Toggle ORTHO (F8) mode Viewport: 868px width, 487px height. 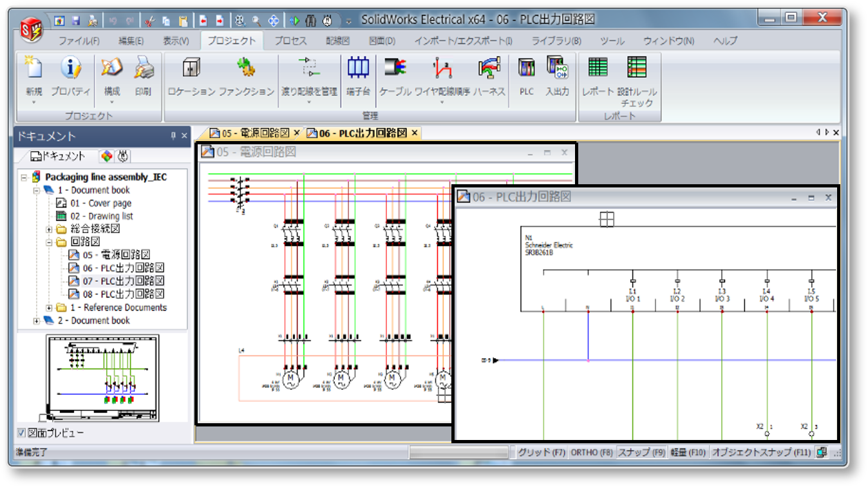[591, 453]
